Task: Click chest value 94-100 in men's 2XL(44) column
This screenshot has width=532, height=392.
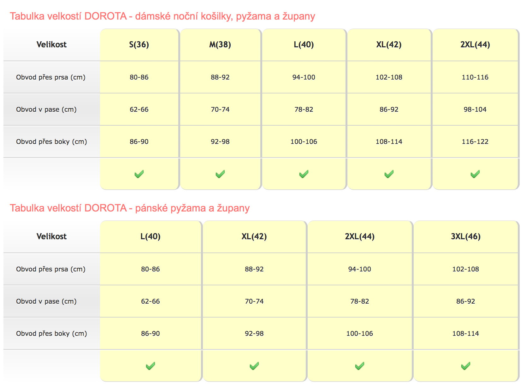Action: coord(360,269)
